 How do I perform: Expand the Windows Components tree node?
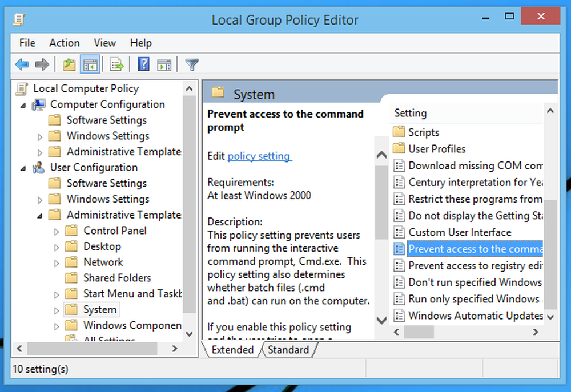coord(57,326)
